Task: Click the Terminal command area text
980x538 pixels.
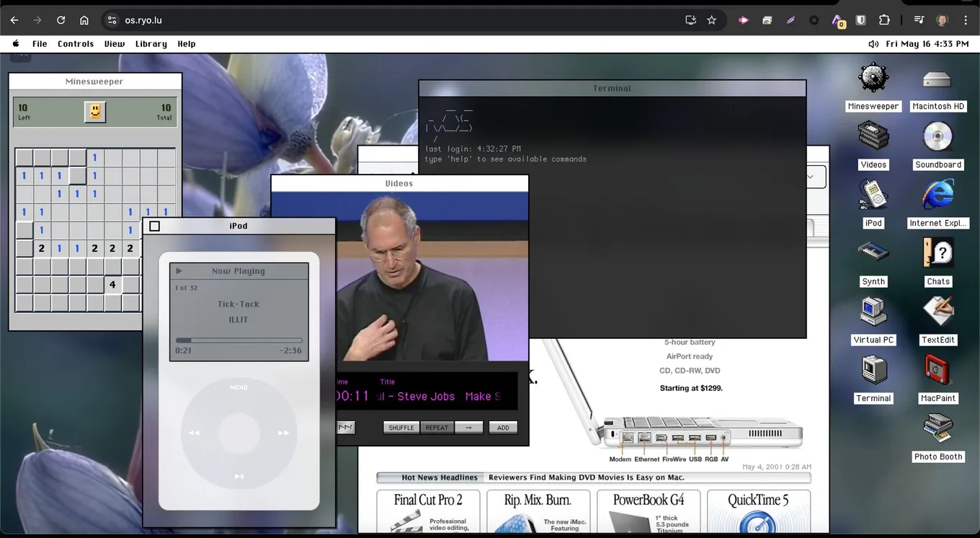Action: (x=505, y=159)
